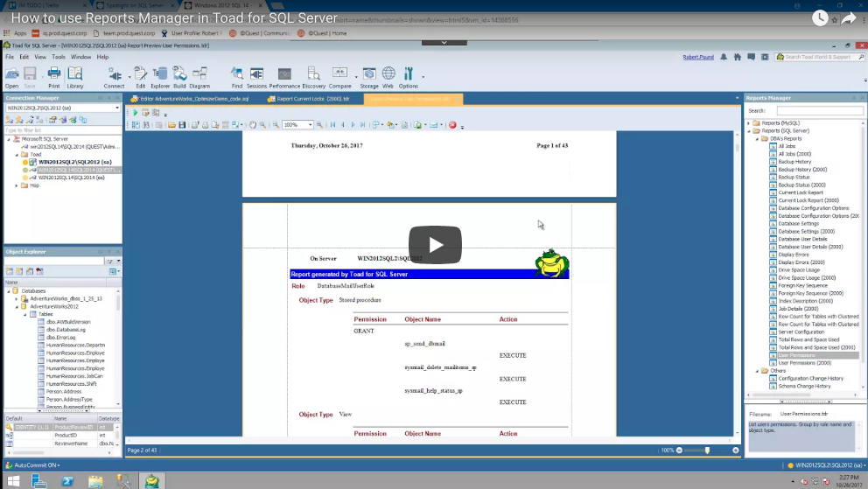
Task: Open the Explorer tool in the toolbar
Action: [160, 77]
